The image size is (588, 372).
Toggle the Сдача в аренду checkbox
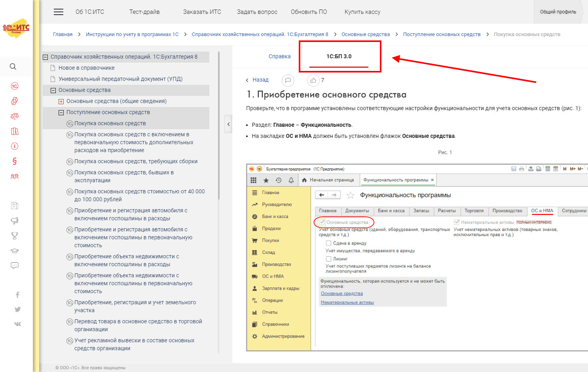point(328,243)
